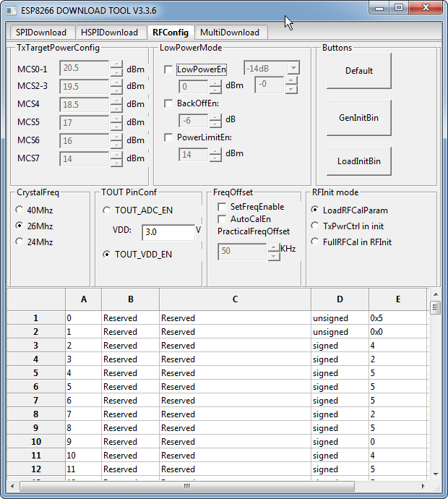The width and height of the screenshot is (448, 499).
Task: Click the PracticalFreqOffset 50 KHz field
Action: (x=242, y=252)
